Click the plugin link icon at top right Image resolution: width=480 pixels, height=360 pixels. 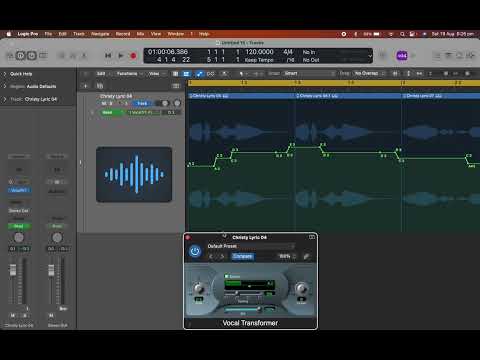point(312,237)
